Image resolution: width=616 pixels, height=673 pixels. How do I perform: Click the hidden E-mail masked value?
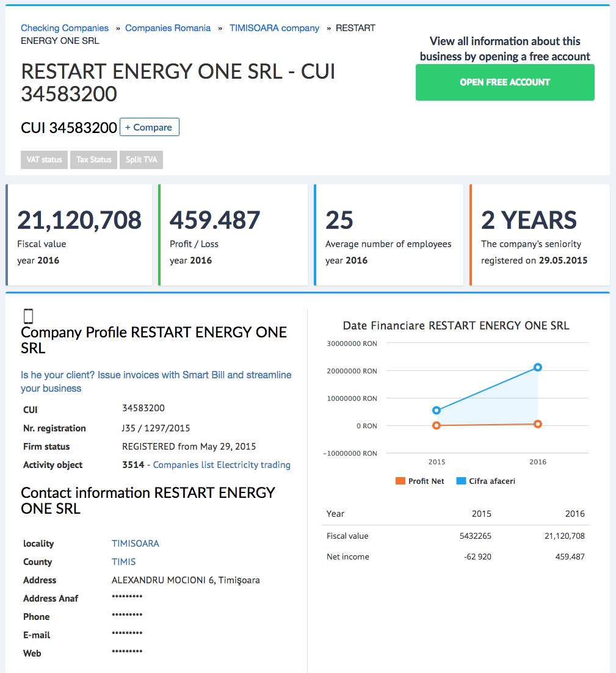(x=127, y=633)
